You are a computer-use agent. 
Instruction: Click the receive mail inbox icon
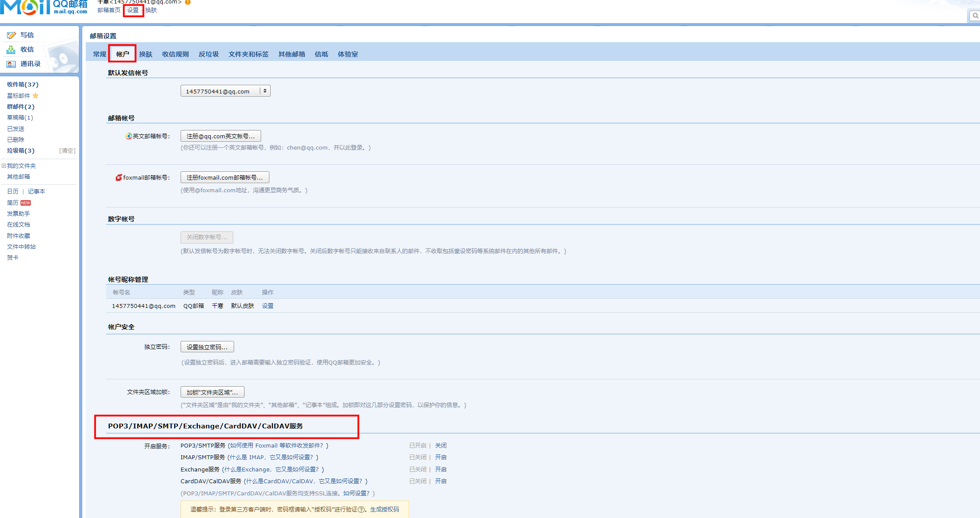11,50
